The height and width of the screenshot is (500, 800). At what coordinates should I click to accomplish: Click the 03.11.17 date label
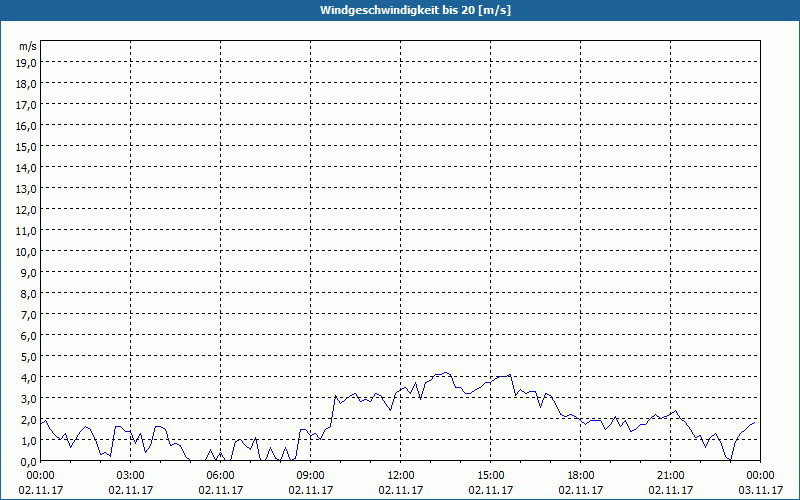[x=760, y=490]
